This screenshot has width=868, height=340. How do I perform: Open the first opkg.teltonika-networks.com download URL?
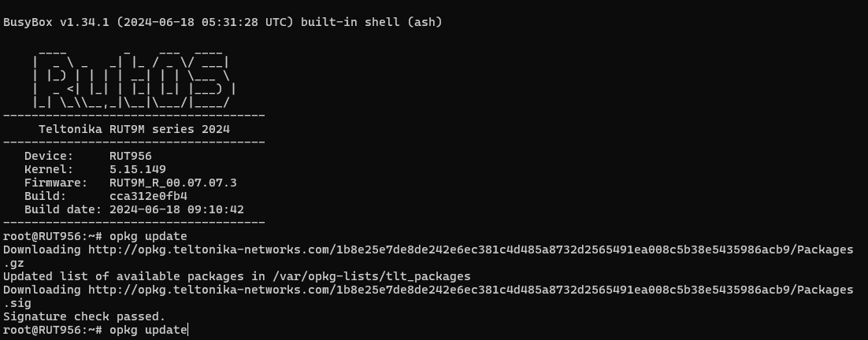pyautogui.click(x=470, y=249)
